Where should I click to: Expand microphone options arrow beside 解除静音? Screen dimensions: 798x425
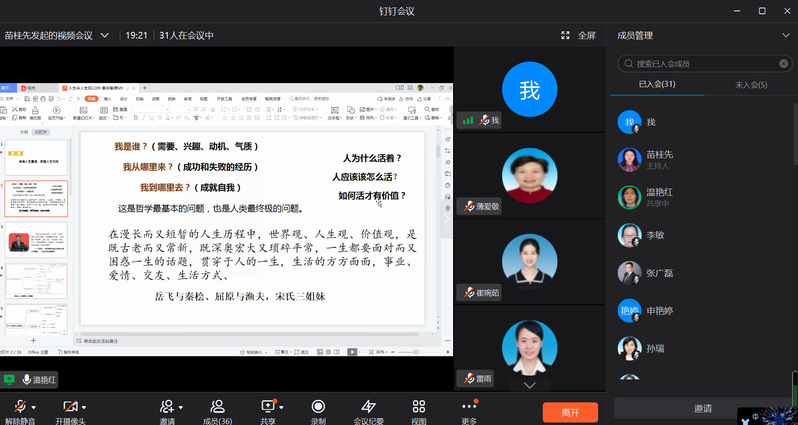tap(34, 407)
